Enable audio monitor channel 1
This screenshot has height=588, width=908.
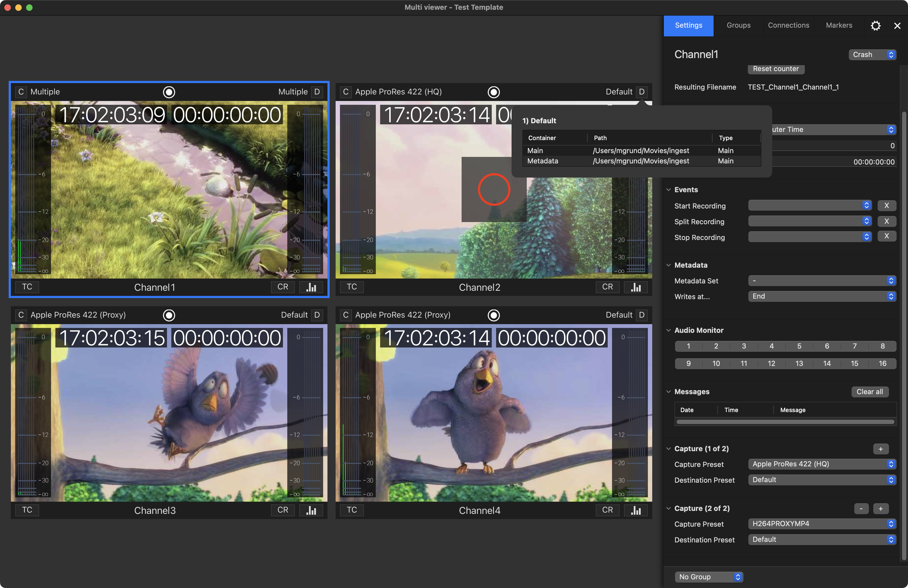point(689,346)
